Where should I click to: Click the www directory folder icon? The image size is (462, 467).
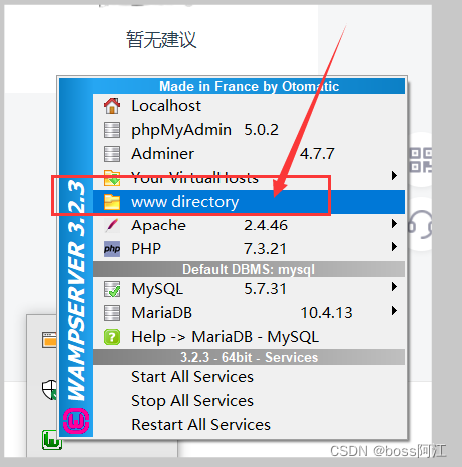tap(112, 202)
